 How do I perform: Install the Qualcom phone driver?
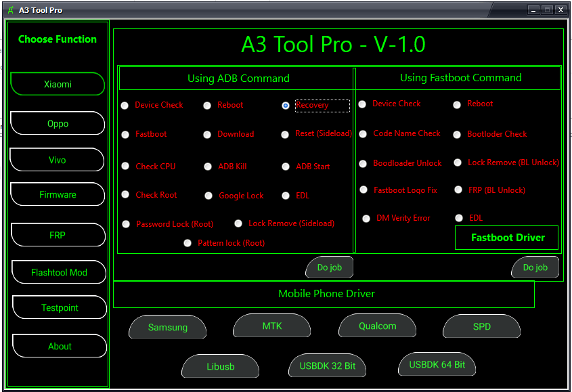pos(377,326)
